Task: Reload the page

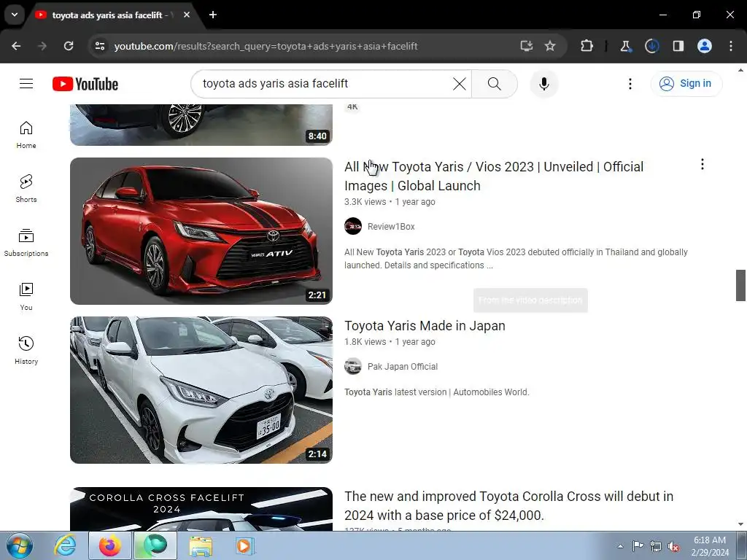Action: pyautogui.click(x=69, y=46)
